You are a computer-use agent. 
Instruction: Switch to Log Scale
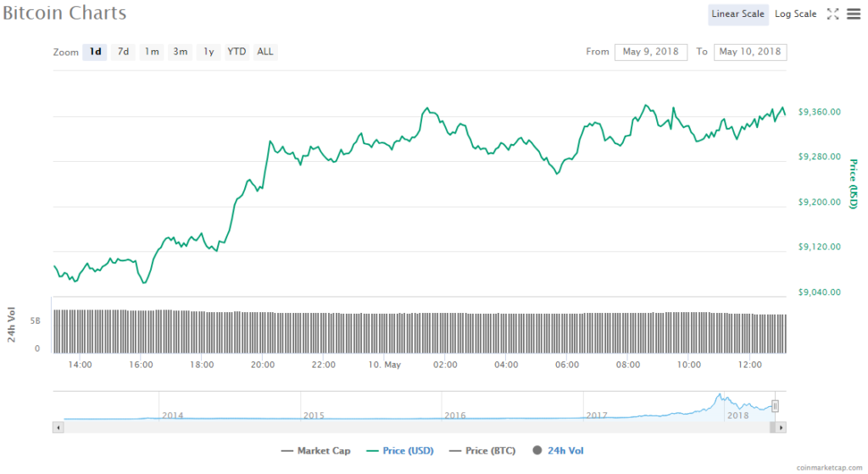pos(795,14)
